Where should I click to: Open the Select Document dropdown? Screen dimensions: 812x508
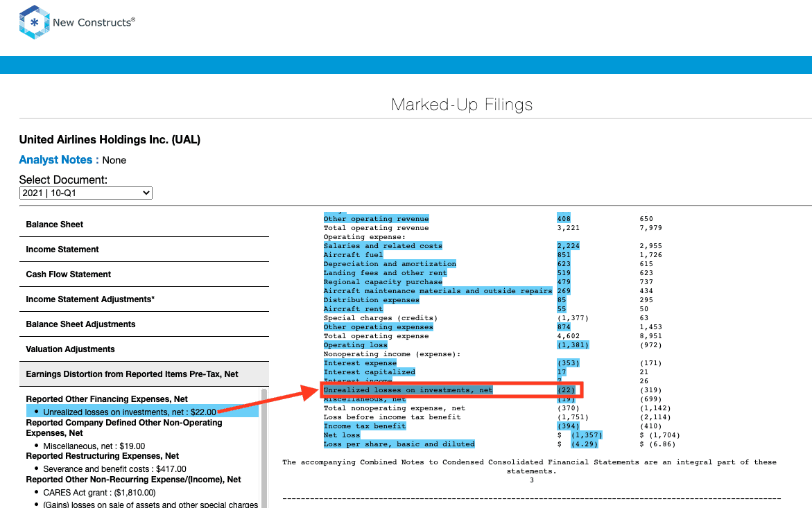(85, 193)
